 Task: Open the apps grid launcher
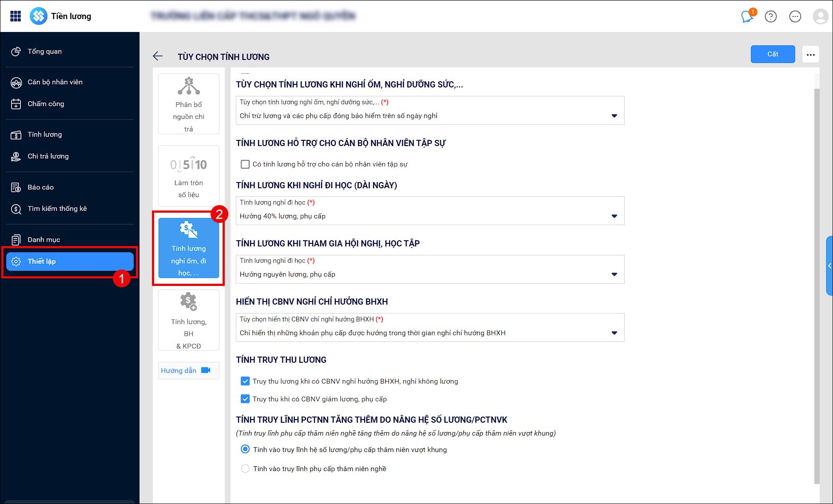[x=16, y=16]
